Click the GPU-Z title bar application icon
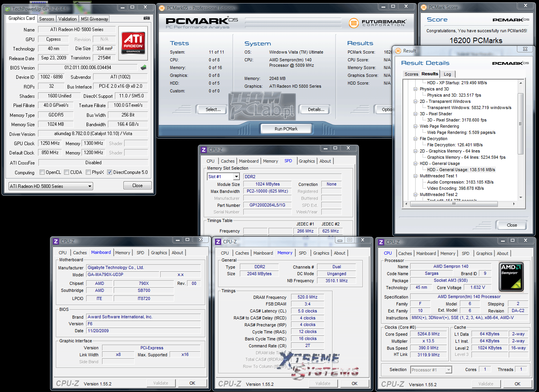The height and width of the screenshot is (392, 539). (7, 9)
